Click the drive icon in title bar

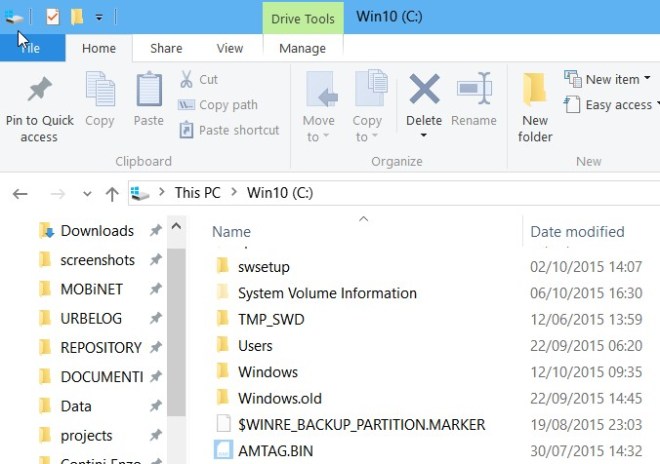pyautogui.click(x=13, y=17)
